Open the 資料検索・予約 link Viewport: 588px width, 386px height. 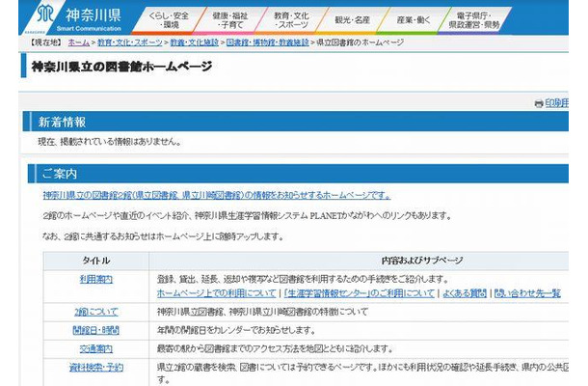coord(96,368)
